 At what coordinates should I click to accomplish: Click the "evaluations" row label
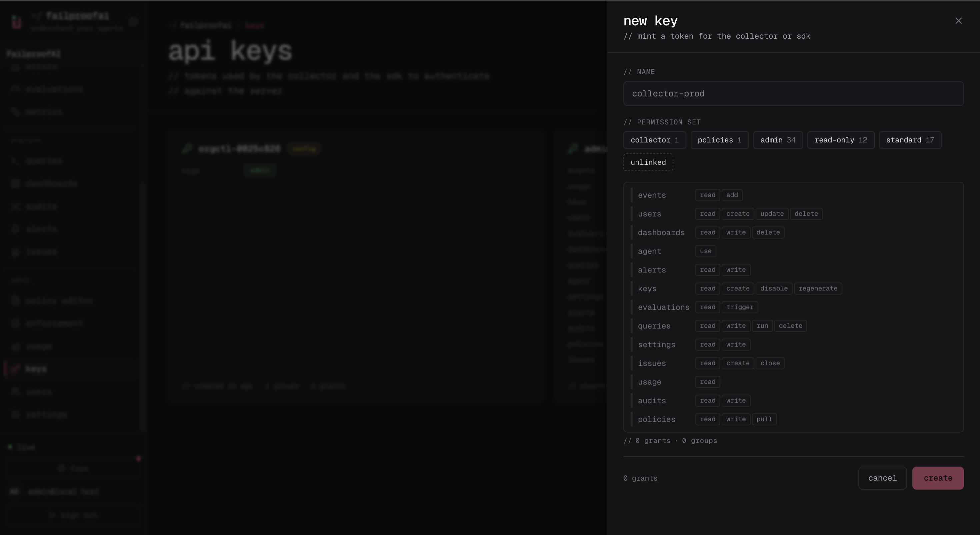tap(663, 307)
